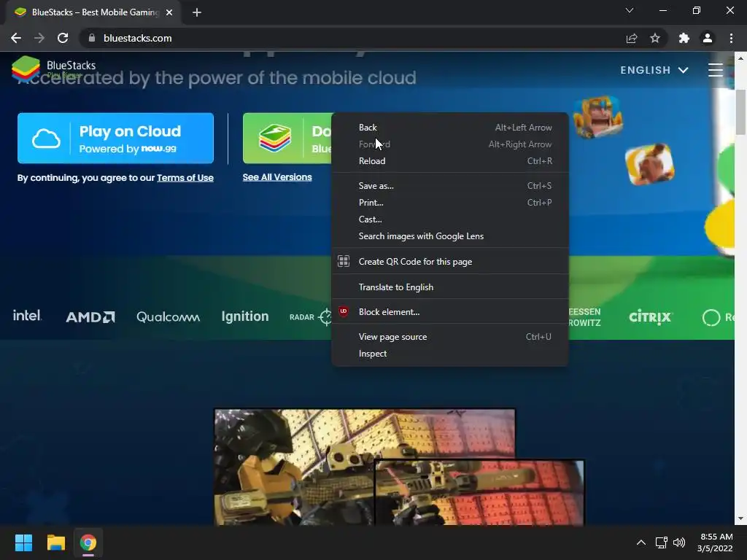Click the Clash Royale king game icon

coord(597,117)
